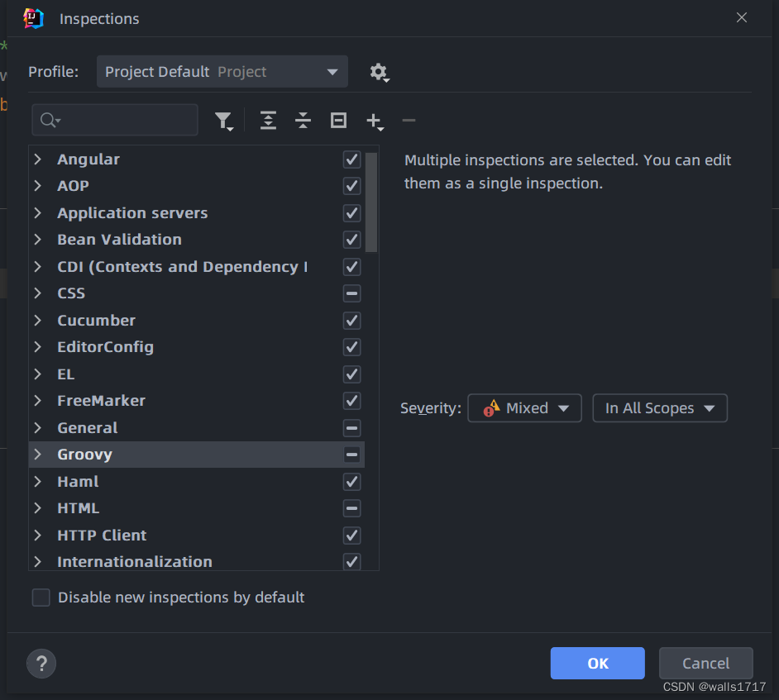Open the Severity Mixed dropdown
The height and width of the screenshot is (700, 779).
coord(524,408)
